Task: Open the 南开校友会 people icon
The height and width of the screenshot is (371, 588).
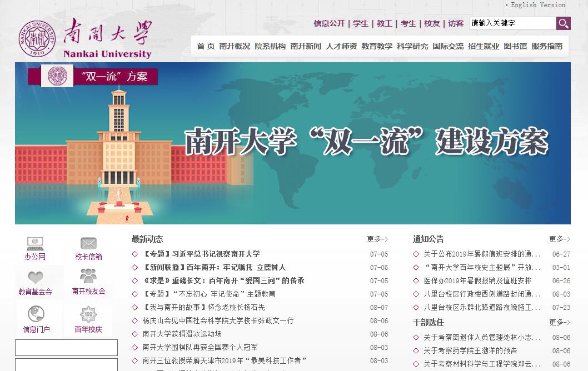Action: point(88,277)
